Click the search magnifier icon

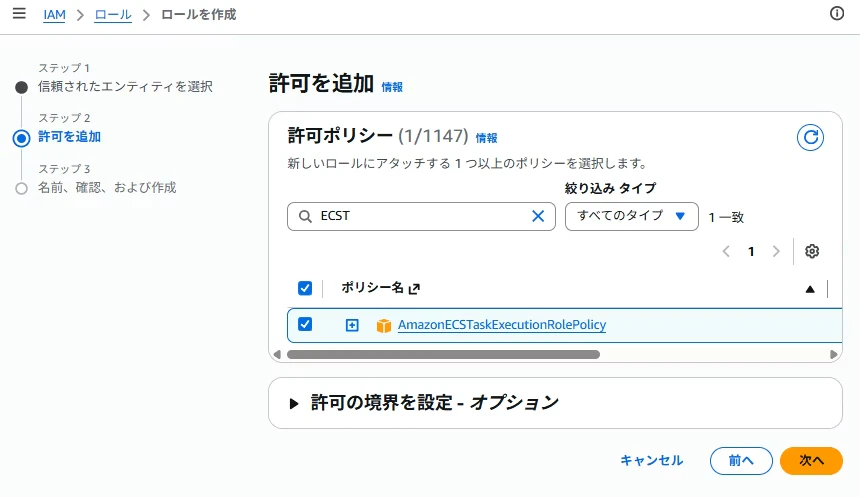(305, 217)
